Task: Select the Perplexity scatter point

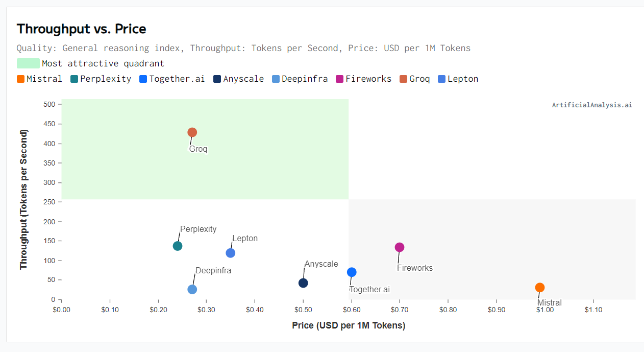Action: coord(178,246)
